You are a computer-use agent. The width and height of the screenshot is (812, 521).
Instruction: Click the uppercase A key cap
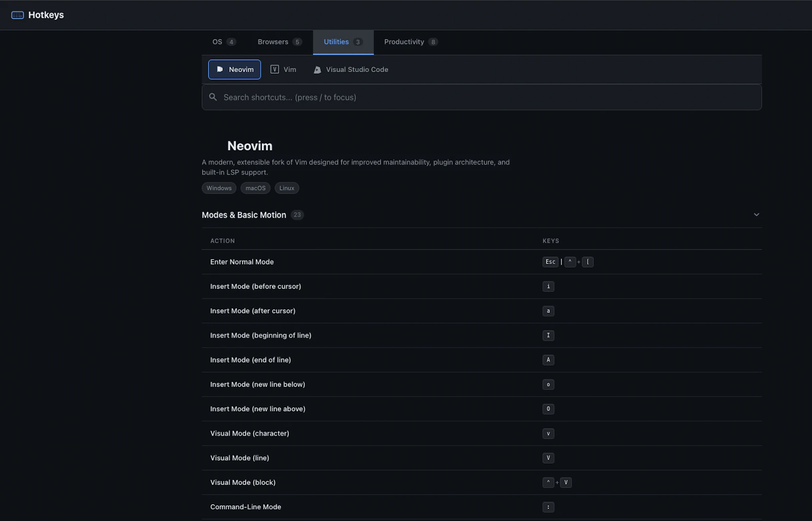[x=548, y=360]
